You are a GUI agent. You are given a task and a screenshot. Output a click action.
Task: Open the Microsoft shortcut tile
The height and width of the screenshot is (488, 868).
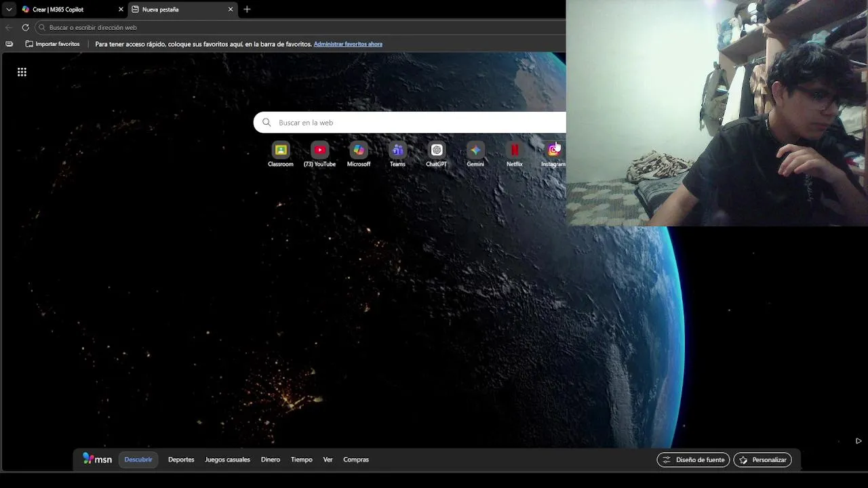[x=359, y=155]
